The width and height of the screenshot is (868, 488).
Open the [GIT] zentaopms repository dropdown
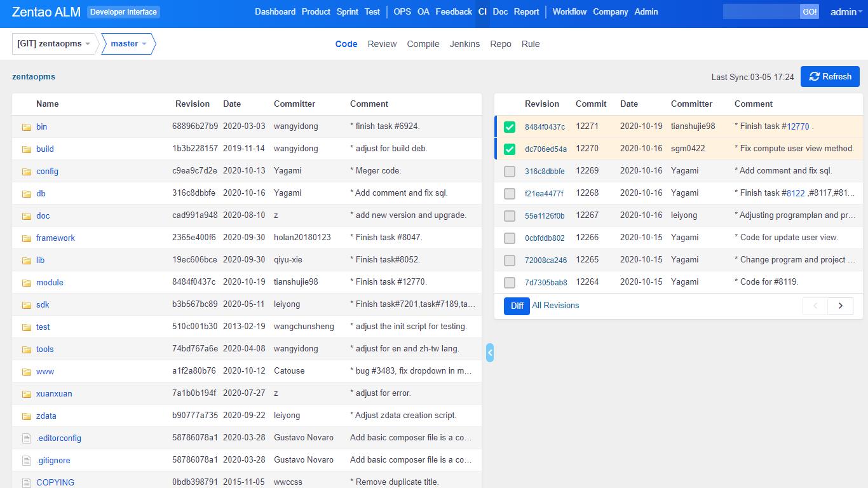tap(55, 44)
